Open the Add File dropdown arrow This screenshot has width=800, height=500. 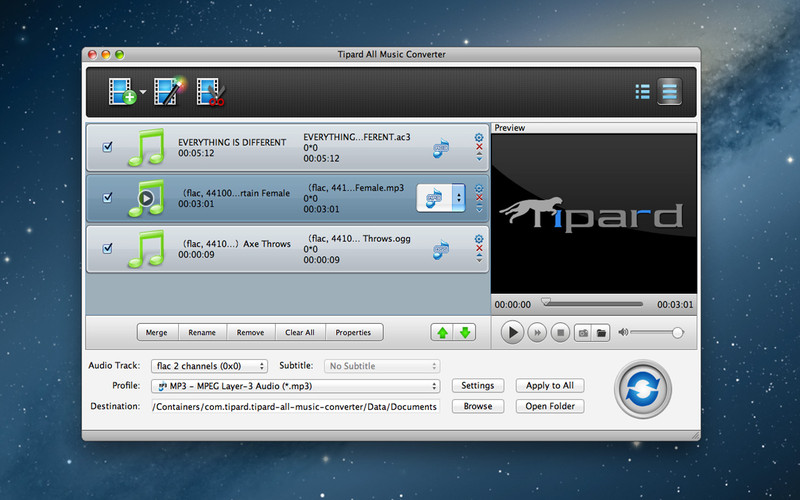[x=143, y=92]
